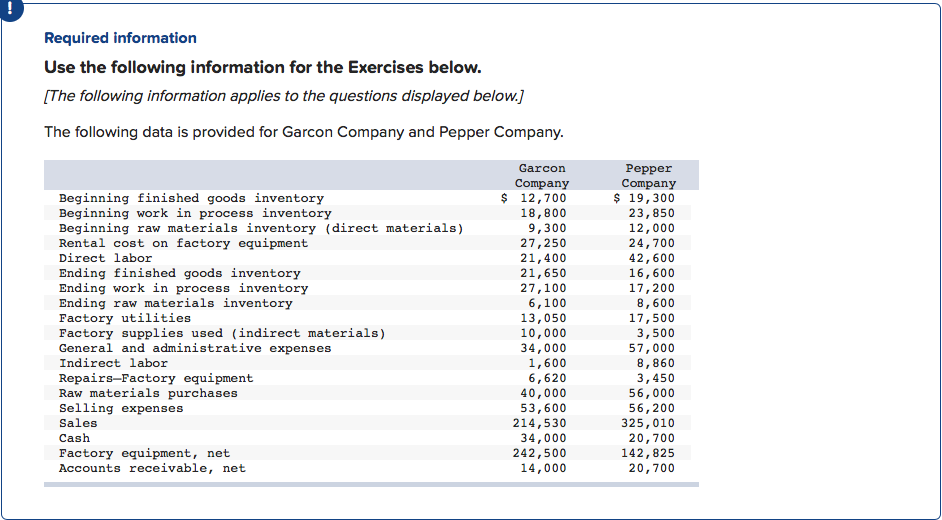Select Pepper factory supplies 3,500
The width and height of the screenshot is (942, 520).
[x=655, y=333]
